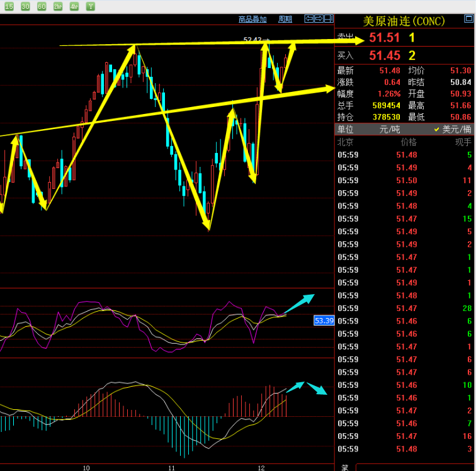Select the 60-minute chart interval icon

[42, 6]
